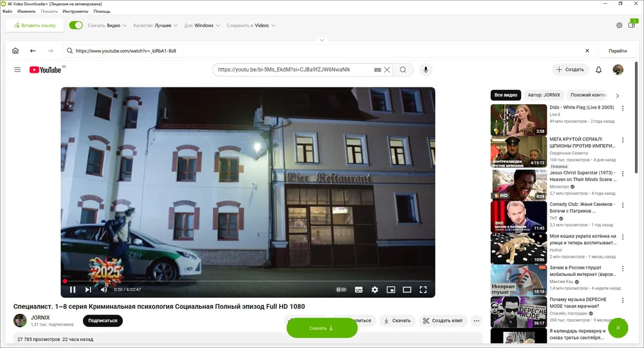The height and width of the screenshot is (348, 644).
Task: Enter fullscreen mode in the video player
Action: (x=423, y=289)
